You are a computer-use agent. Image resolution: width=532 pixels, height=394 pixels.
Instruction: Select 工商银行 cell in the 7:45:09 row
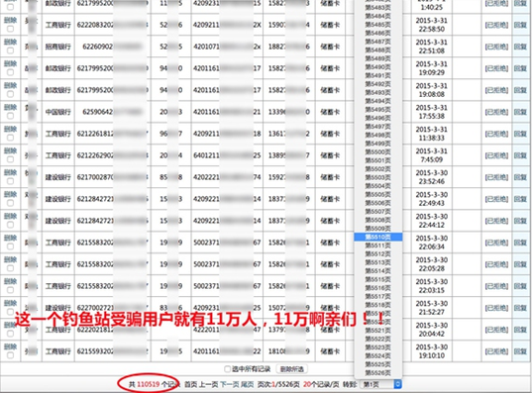58,155
